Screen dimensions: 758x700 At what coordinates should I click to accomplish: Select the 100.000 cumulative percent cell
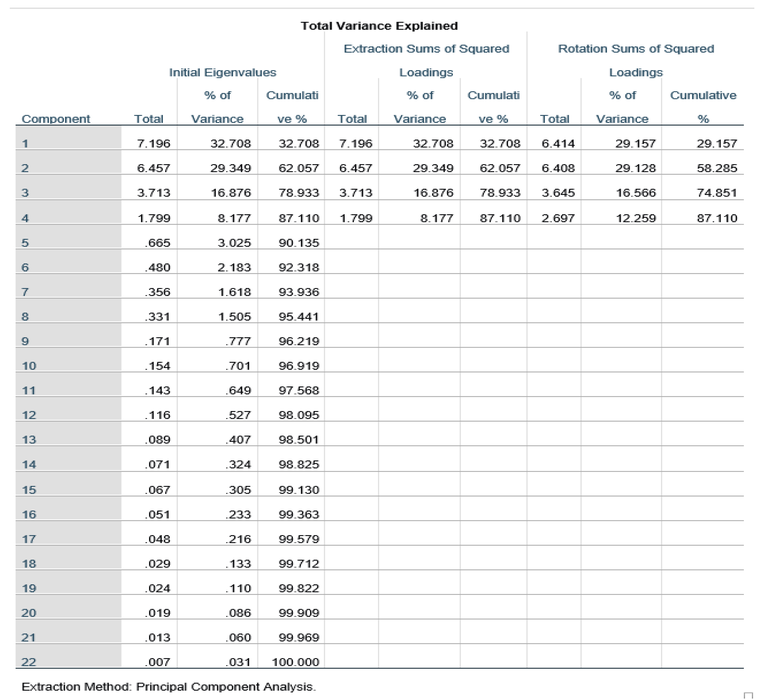pyautogui.click(x=295, y=663)
